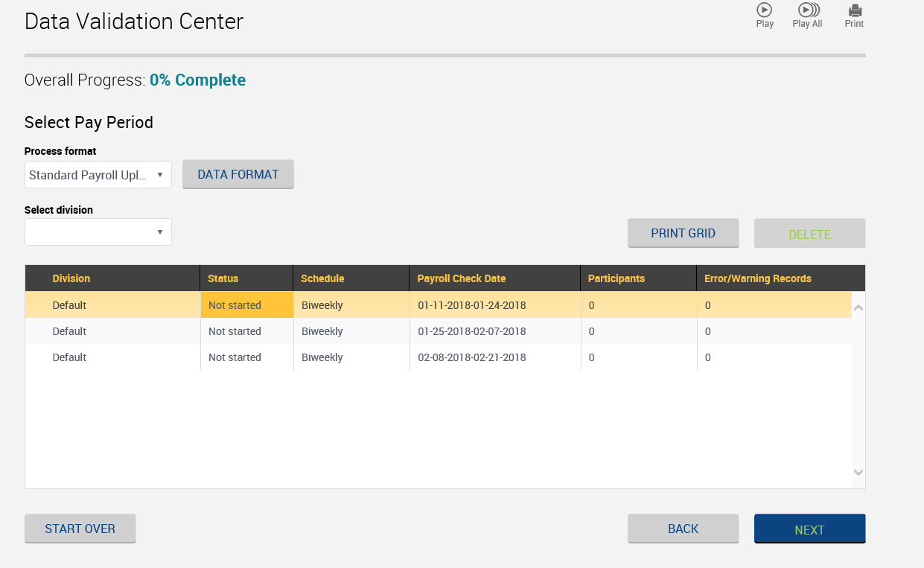924x568 pixels.
Task: Open the Process format dropdown
Action: 98,175
